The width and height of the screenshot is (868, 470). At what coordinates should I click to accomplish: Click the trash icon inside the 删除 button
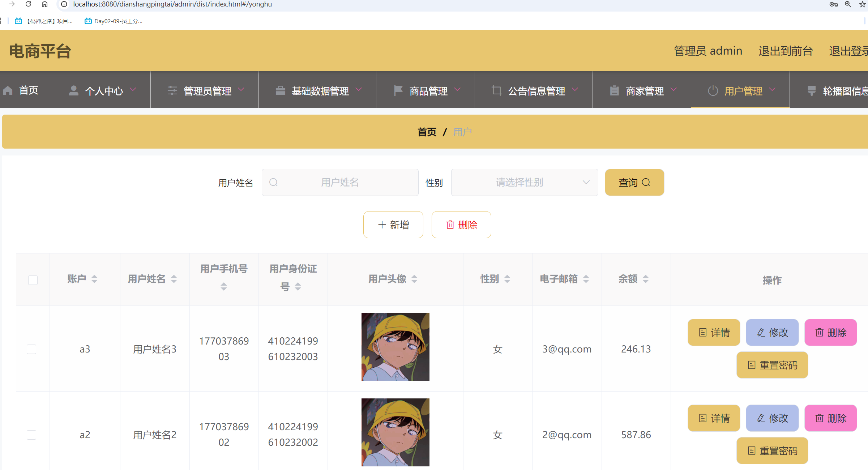(450, 225)
